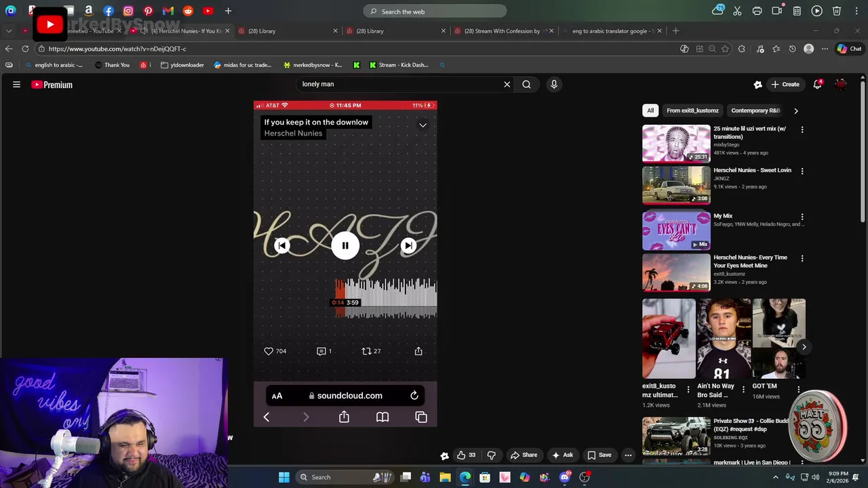Collapse the SoundCloud player with chevron
The image size is (868, 488).
coord(422,125)
